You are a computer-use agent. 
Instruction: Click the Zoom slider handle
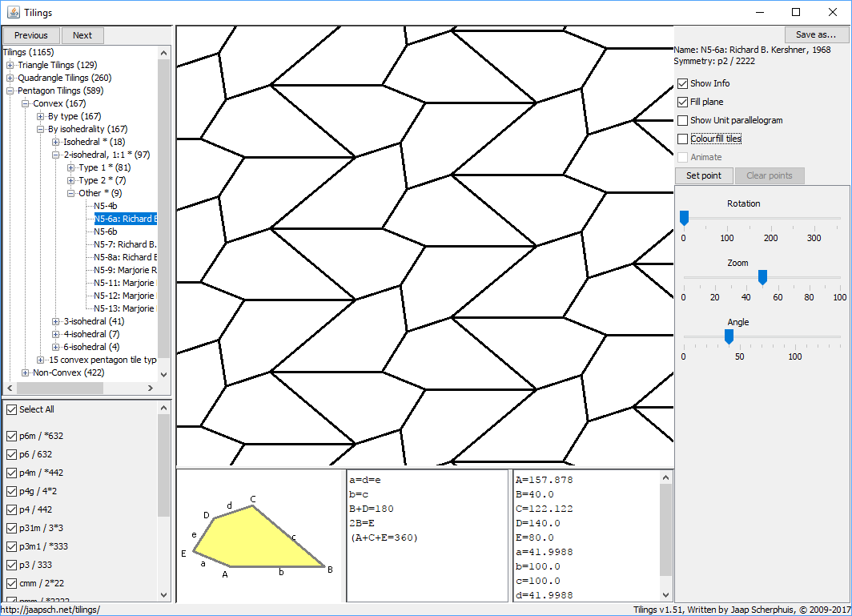pos(762,277)
